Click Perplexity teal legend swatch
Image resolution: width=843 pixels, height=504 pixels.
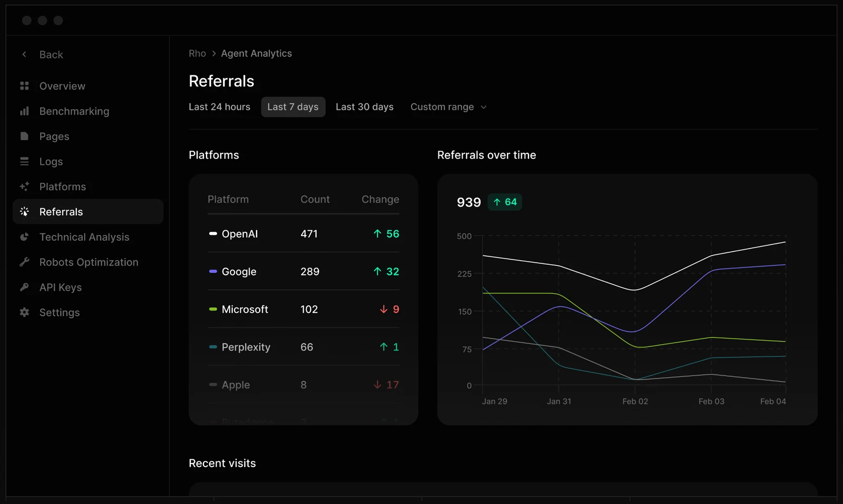pyautogui.click(x=213, y=347)
